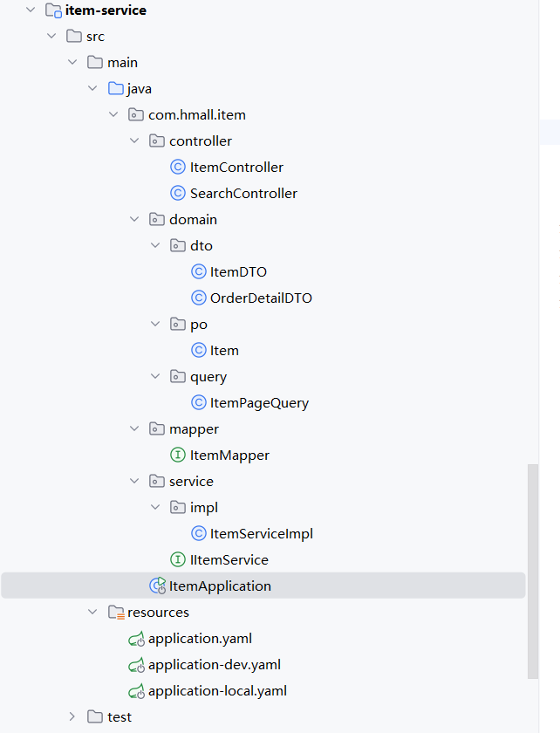560x733 pixels.
Task: Select the ItemController file name
Action: [x=236, y=167]
